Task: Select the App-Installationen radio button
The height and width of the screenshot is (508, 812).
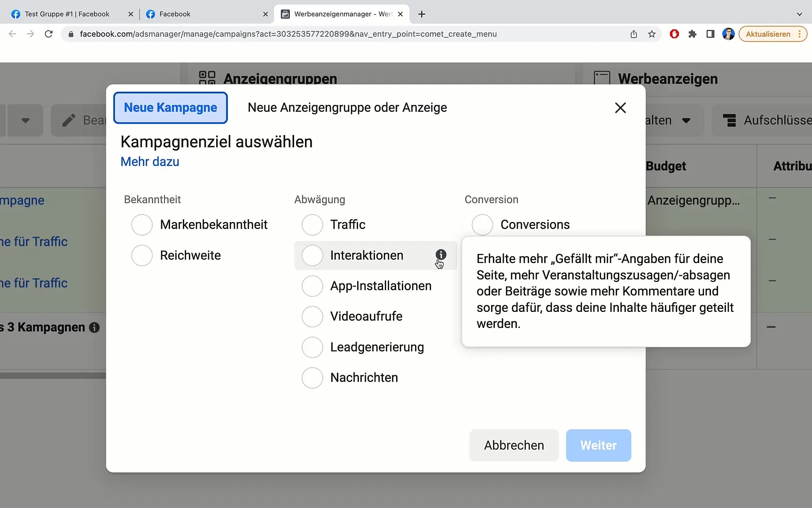Action: pyautogui.click(x=312, y=286)
